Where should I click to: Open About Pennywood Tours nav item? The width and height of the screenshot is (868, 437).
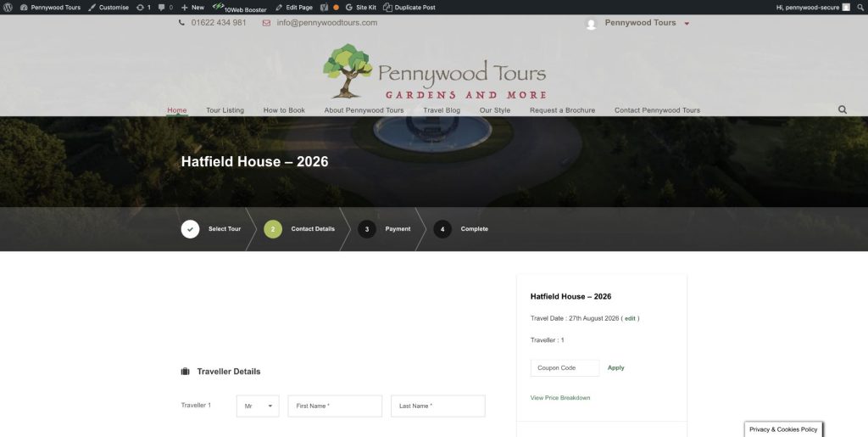tap(364, 110)
